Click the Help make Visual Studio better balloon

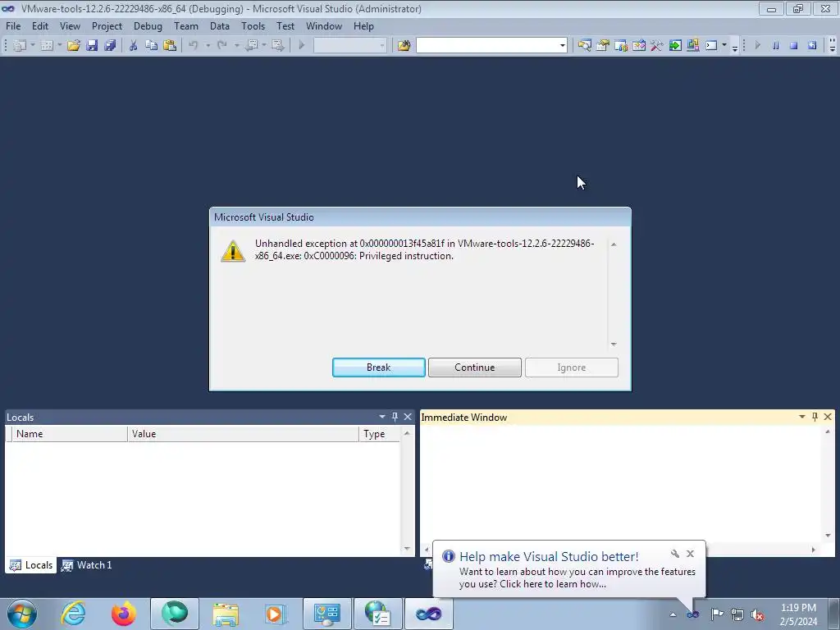[x=569, y=569]
